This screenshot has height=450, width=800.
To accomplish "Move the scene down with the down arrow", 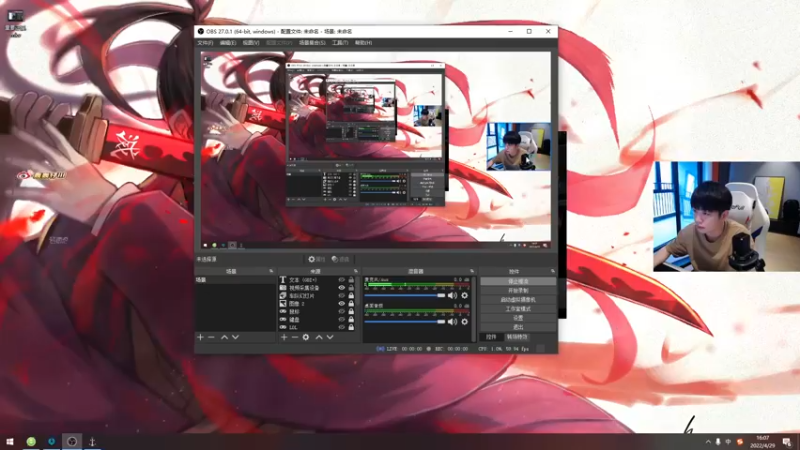I will 235,337.
